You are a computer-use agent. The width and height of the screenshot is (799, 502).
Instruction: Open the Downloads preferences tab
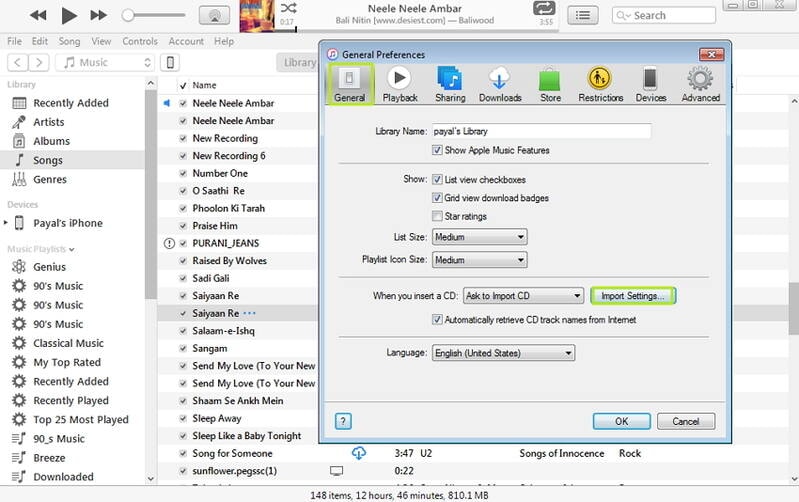coord(500,85)
